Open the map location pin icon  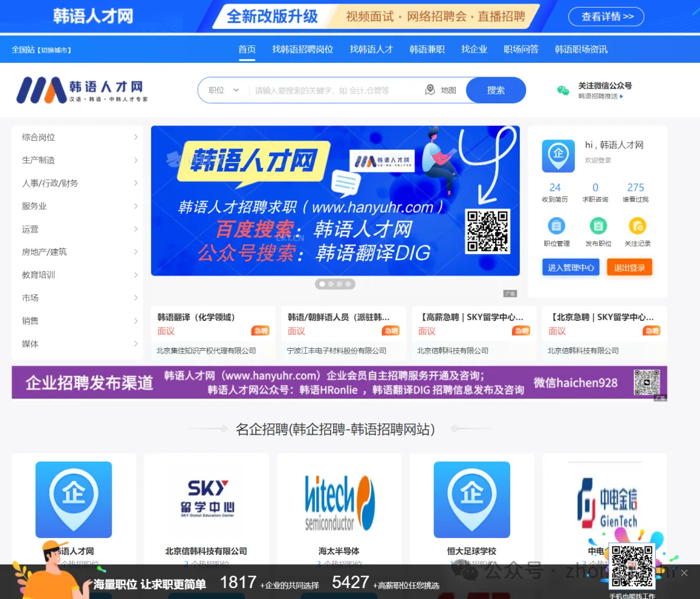(x=430, y=89)
